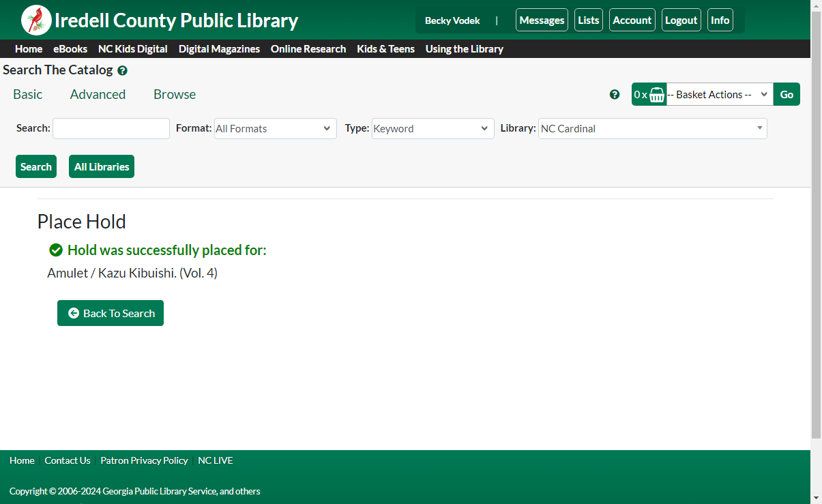The image size is (822, 504).
Task: Focus the Search text input field
Action: pos(111,128)
